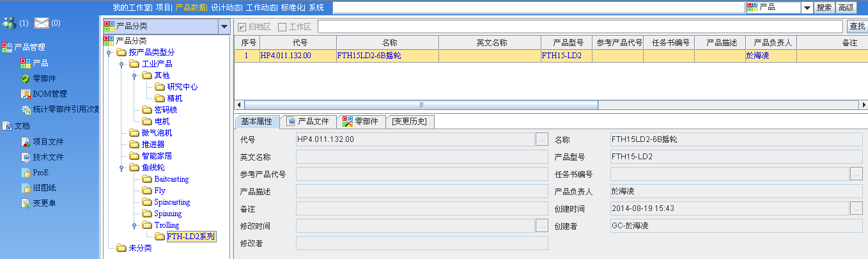Switch to the 产品文件 tab
This screenshot has width=868, height=259.
pos(308,122)
